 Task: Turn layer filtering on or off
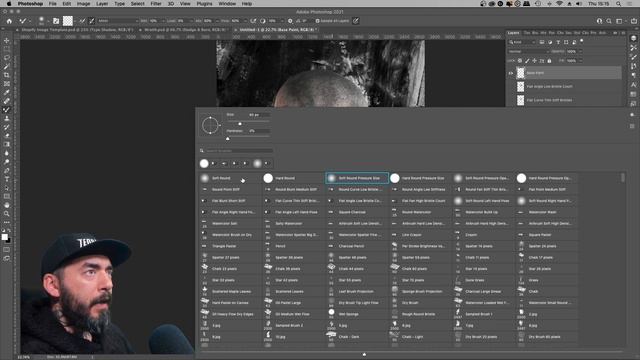pos(582,41)
